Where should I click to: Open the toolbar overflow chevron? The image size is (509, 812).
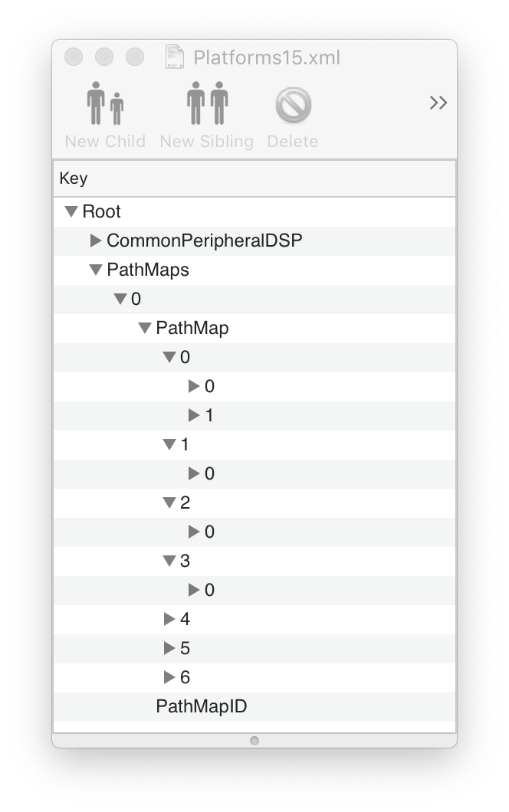click(x=438, y=103)
